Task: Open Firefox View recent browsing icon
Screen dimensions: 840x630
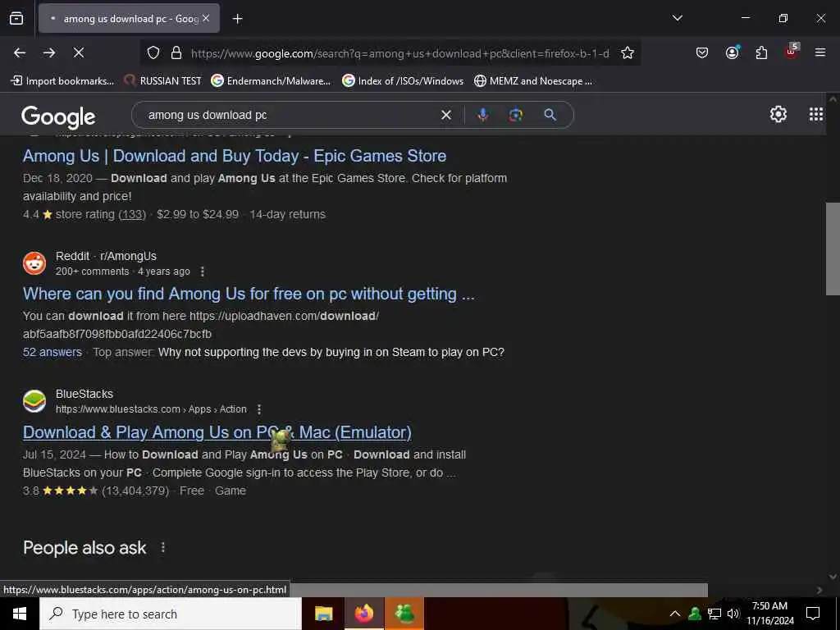Action: (16, 19)
